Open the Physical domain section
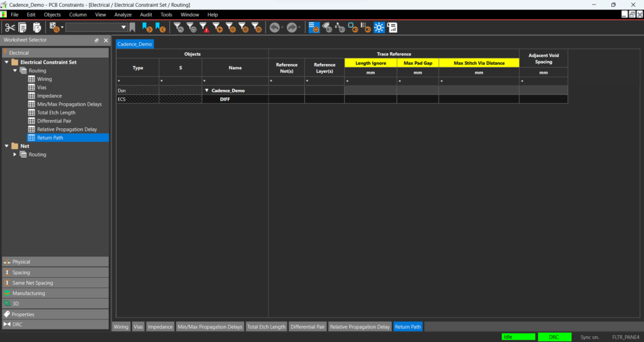The height and width of the screenshot is (342, 644). tap(55, 262)
